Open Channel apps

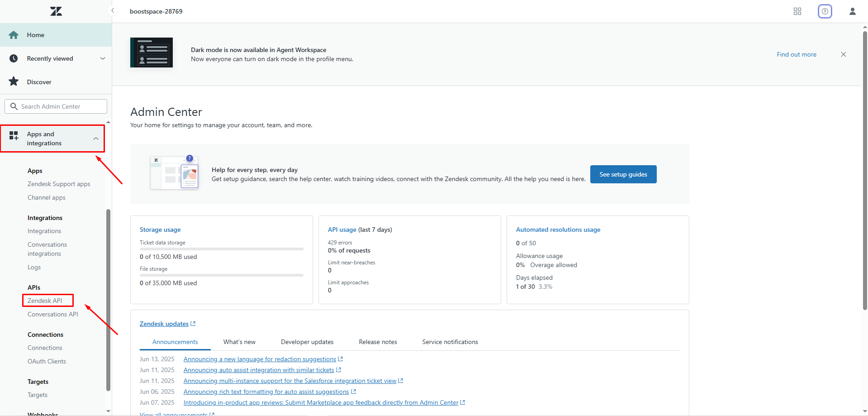pyautogui.click(x=47, y=197)
